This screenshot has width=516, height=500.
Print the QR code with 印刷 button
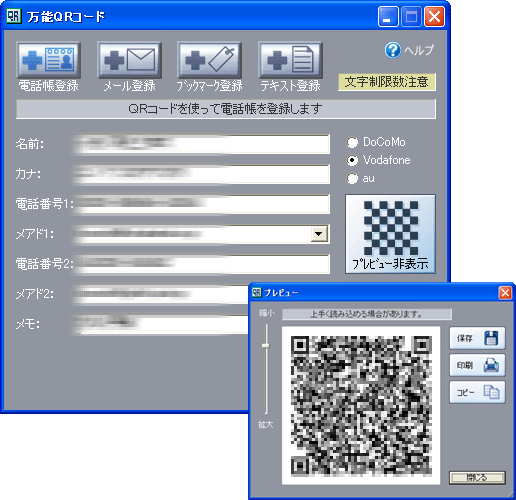pos(477,365)
